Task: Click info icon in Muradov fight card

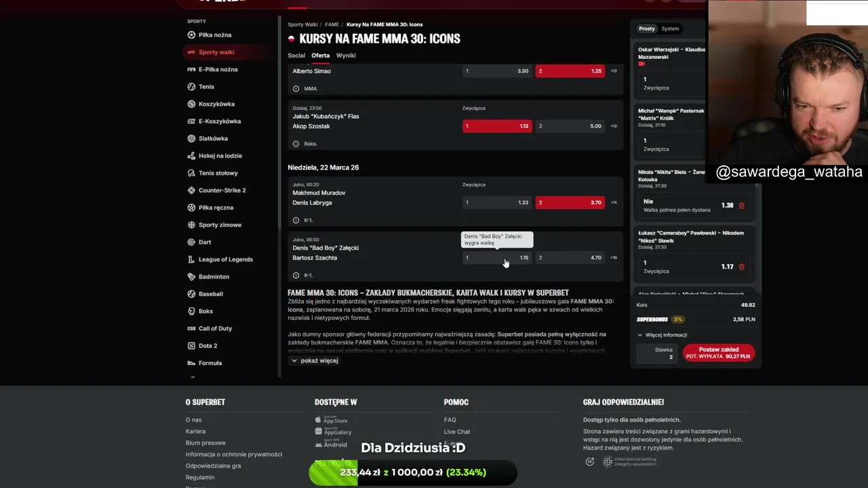Action: 296,220
